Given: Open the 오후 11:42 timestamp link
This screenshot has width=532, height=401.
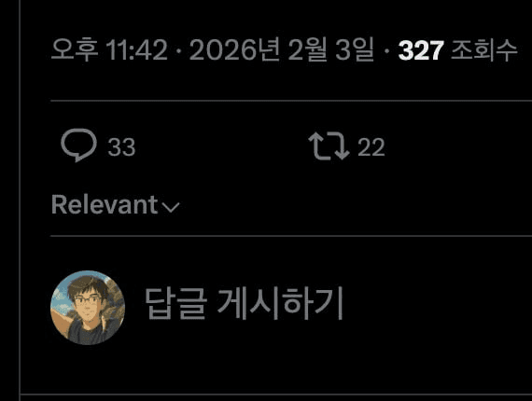Looking at the screenshot, I should pos(109,50).
